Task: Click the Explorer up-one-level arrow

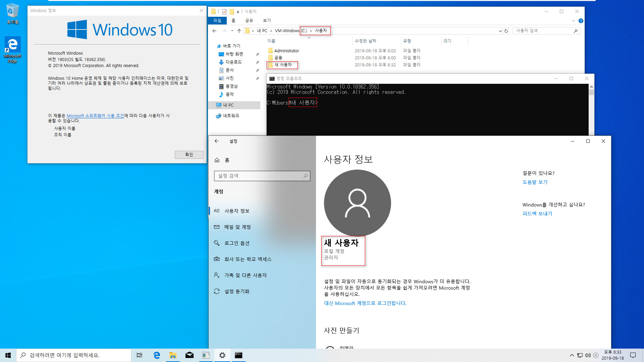Action: 239,31
